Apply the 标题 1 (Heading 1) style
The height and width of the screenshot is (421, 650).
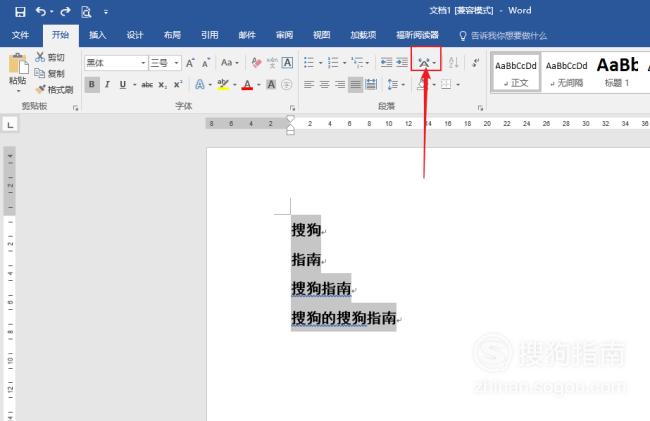tap(617, 73)
